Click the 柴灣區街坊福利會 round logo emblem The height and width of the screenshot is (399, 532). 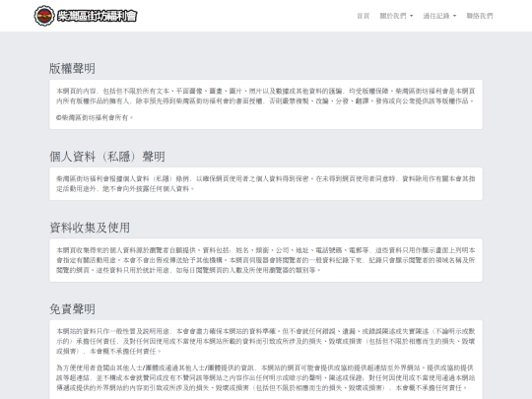[x=44, y=16]
